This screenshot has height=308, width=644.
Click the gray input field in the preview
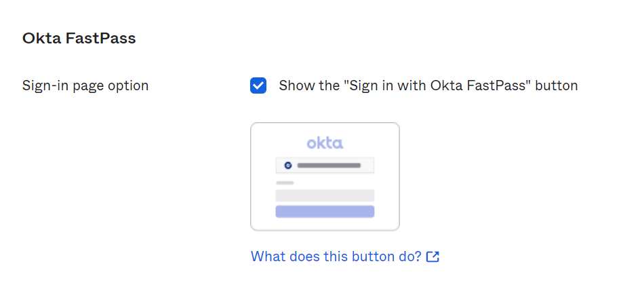(325, 195)
